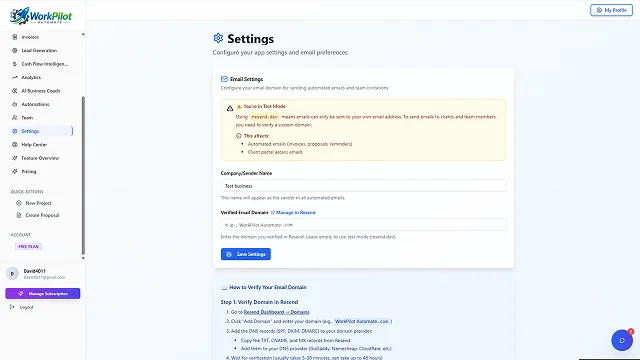Open Lead Generation page
This screenshot has width=640, height=360.
[41, 51]
